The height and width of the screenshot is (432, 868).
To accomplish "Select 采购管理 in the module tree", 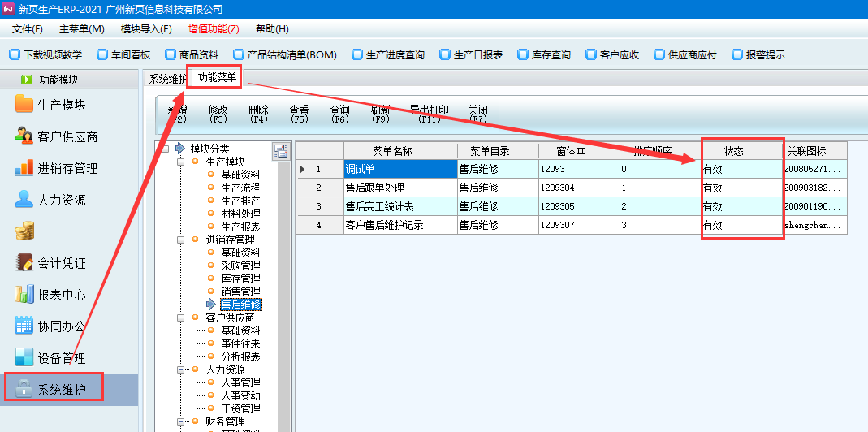I will pyautogui.click(x=240, y=266).
